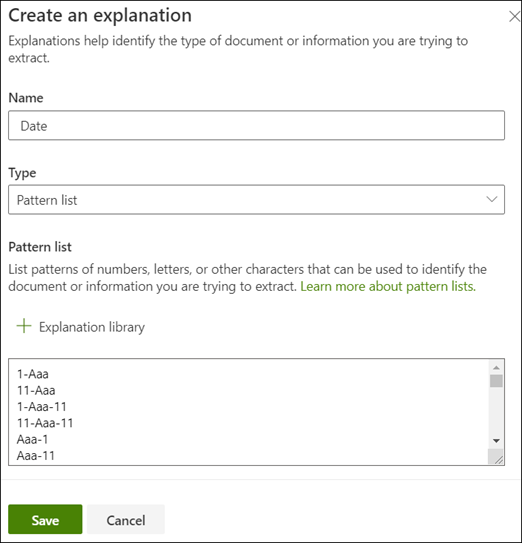Click the pattern list scrollbar thumb
Screen dimensions: 522x543
pyautogui.click(x=496, y=381)
